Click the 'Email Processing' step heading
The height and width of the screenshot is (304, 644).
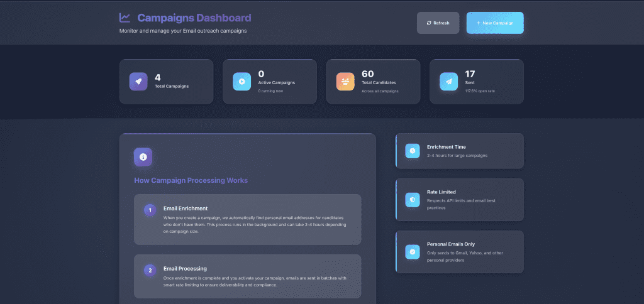[x=185, y=269]
